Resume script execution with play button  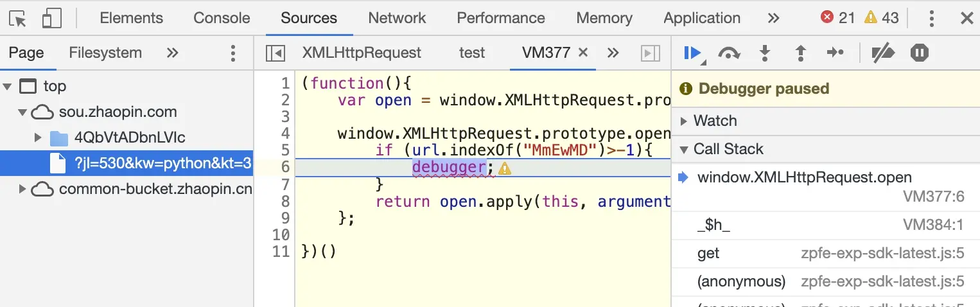[x=692, y=53]
